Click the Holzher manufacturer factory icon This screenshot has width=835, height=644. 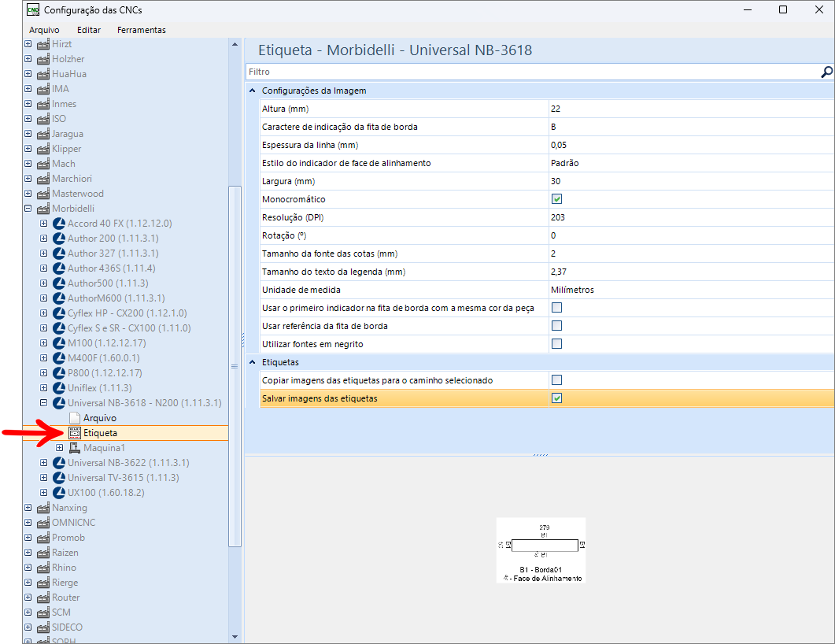click(x=43, y=59)
